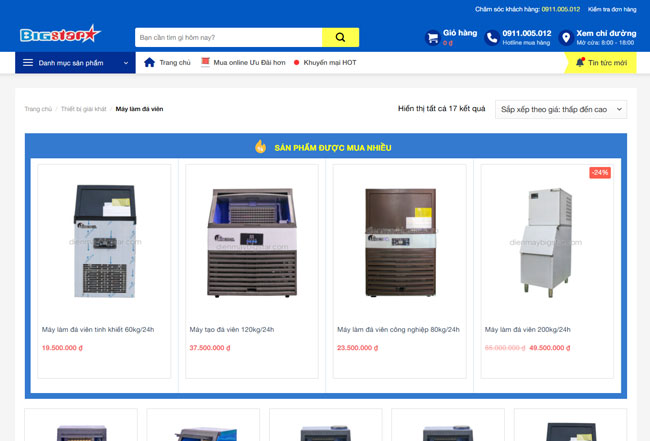Open the shopping cart icon
Viewport: 650px width, 441px height.
pyautogui.click(x=432, y=38)
